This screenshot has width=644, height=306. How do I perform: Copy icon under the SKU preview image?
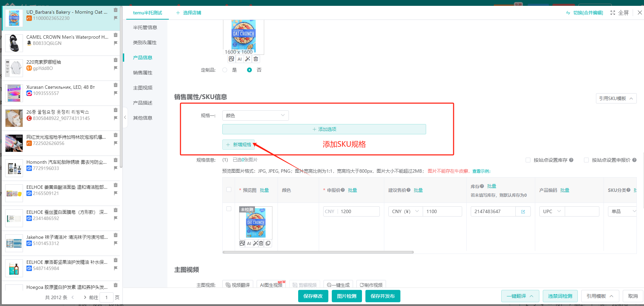pyautogui.click(x=268, y=243)
